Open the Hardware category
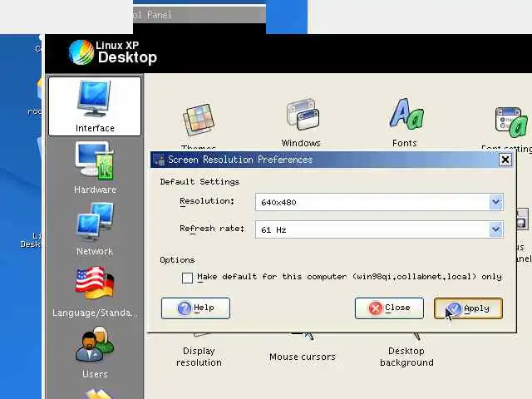532x399 pixels. 95,167
